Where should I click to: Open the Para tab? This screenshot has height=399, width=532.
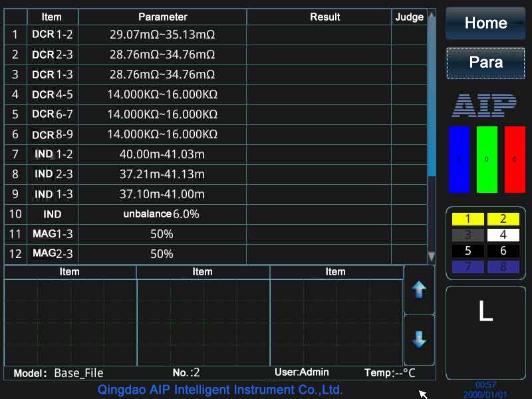(x=485, y=62)
